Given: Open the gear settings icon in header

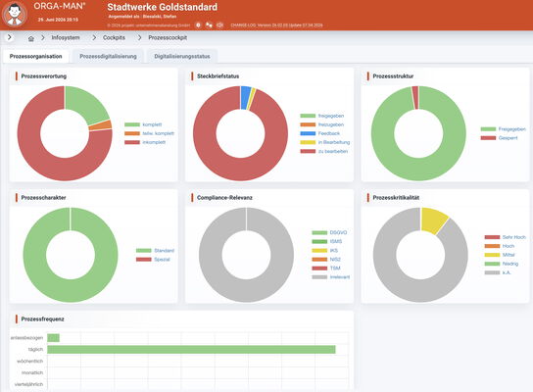Looking at the screenshot, I should coord(198,25).
